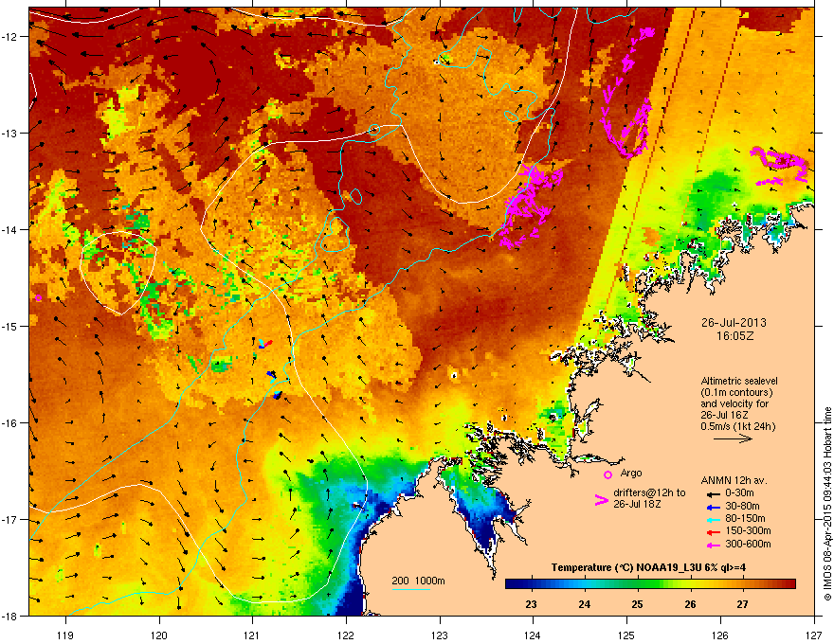Click the "ANMN 12h av." heading
The image size is (834, 644).
point(734,480)
